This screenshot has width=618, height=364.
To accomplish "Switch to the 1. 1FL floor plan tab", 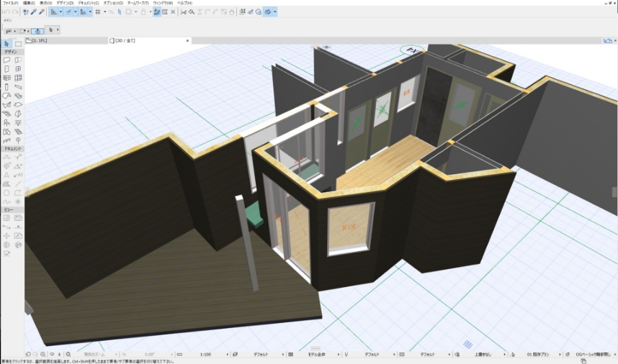I will point(40,40).
